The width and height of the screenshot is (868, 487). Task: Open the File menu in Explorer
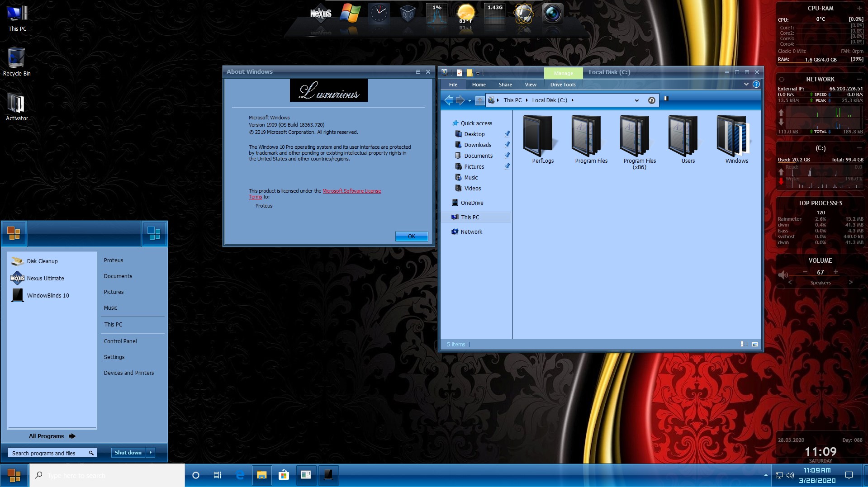[453, 85]
